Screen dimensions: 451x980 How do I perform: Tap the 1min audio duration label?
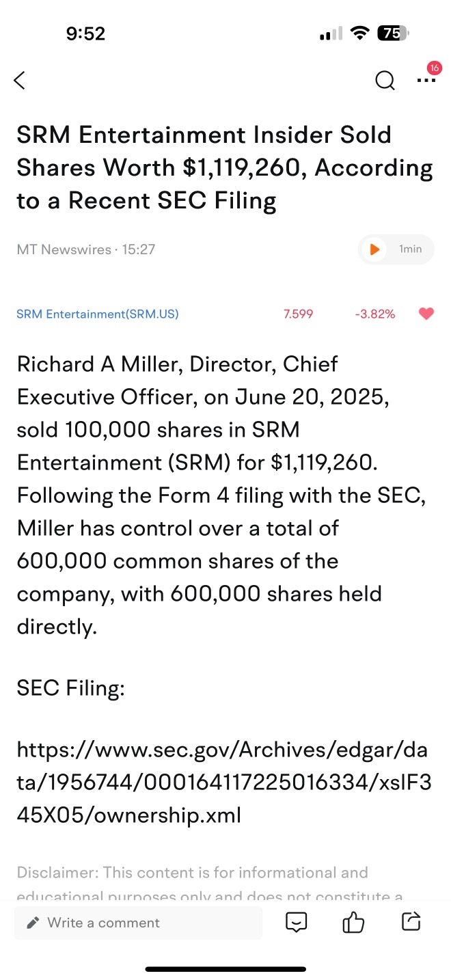pos(411,249)
